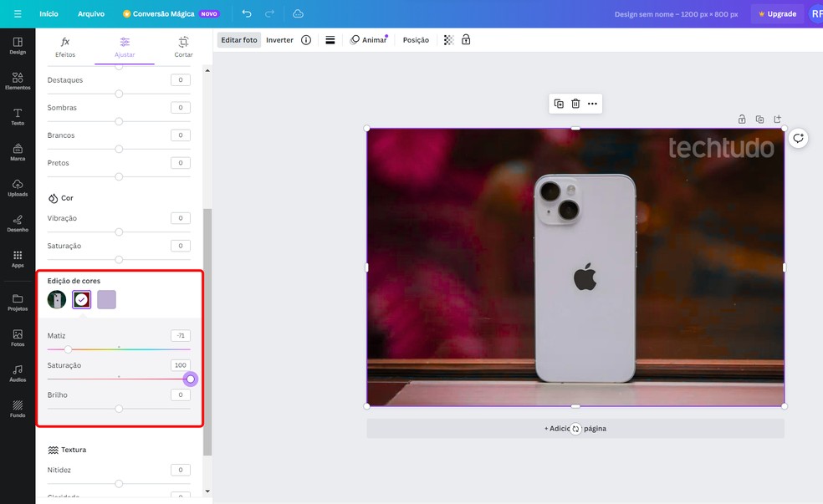Open the Uploads sidebar panel
The image size is (823, 504).
coord(18,188)
